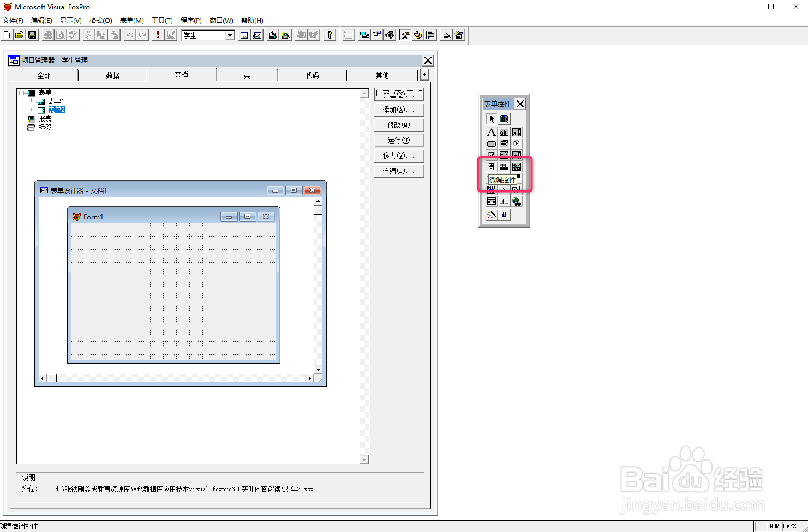808x532 pixels.
Task: Click the Form Designer scrollbar right arrow
Action: tap(310, 378)
